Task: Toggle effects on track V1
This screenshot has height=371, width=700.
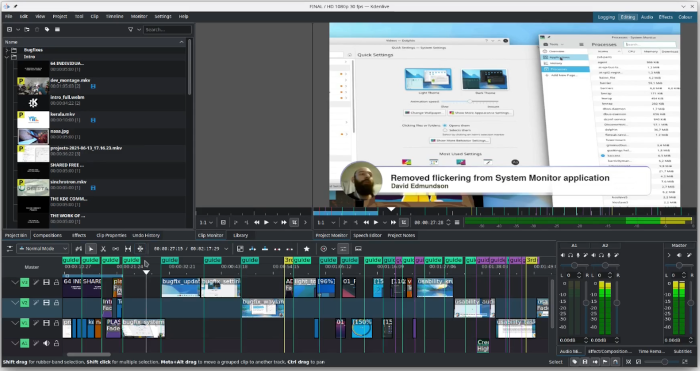Action: [36, 323]
